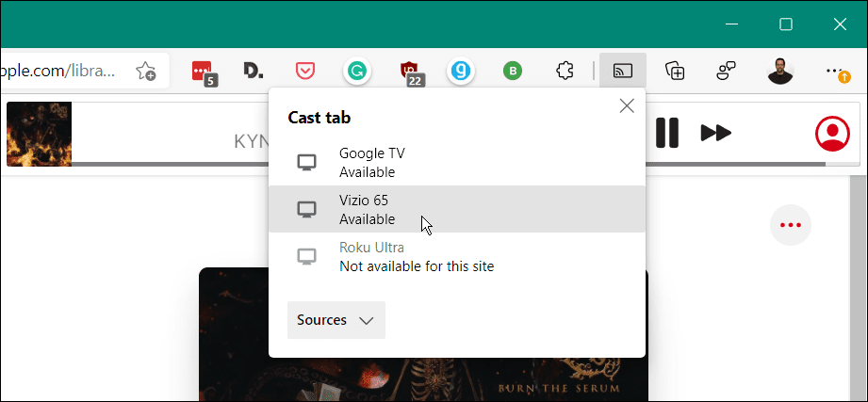Viewport: 868px width, 402px height.
Task: Maximize the browser window
Action: click(785, 24)
